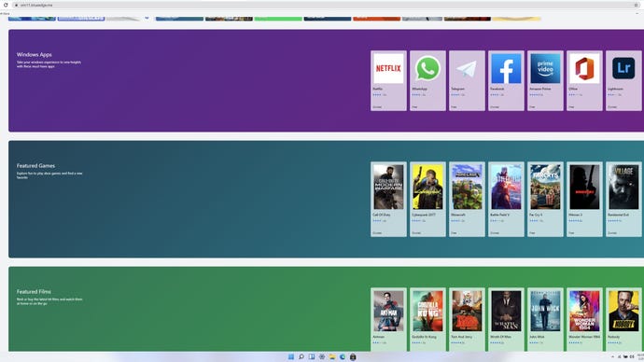Screen dimensions: 644x362
Task: Open the WhatsApp app card
Action: click(x=427, y=80)
